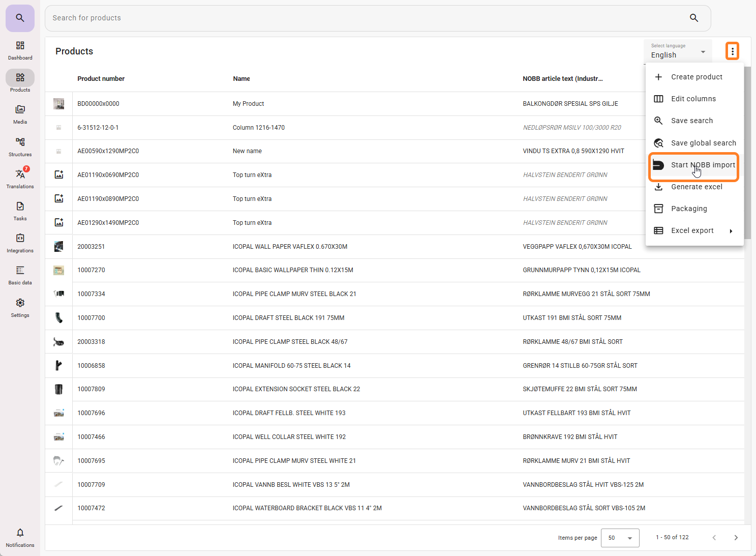Navigate to the Tasks page
This screenshot has height=556, width=756.
pos(20,211)
